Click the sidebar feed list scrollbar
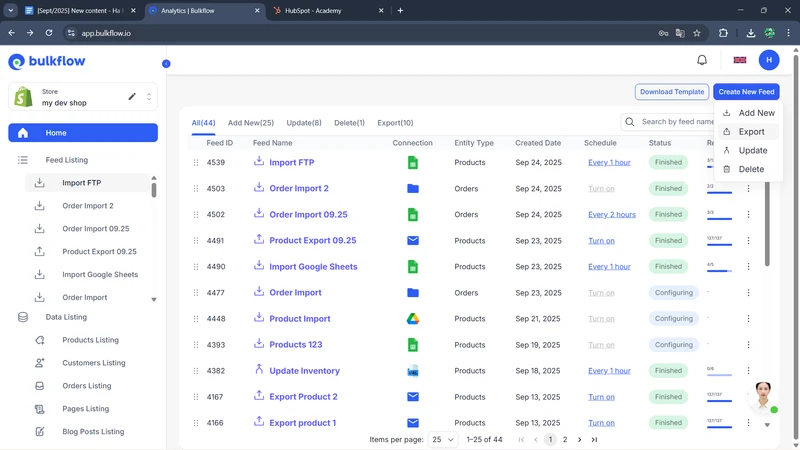 click(154, 187)
